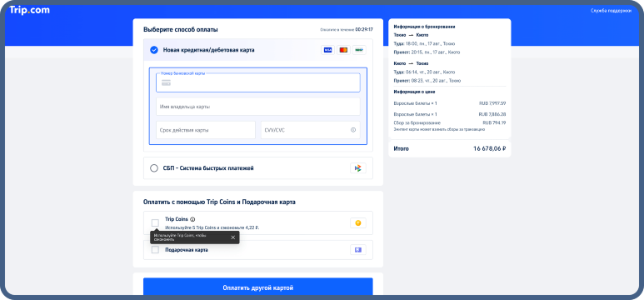
Task: Click the Выберите способ оплаты heading
Action: [181, 30]
